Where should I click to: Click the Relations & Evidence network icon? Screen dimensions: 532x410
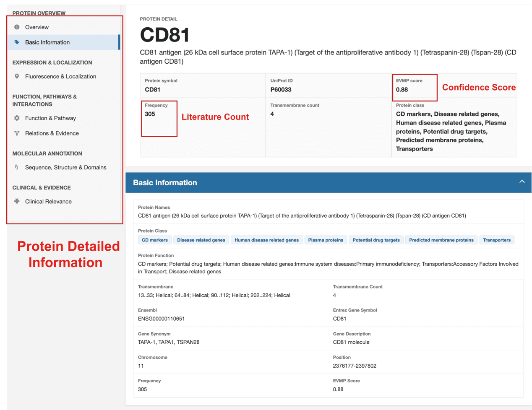pyautogui.click(x=17, y=133)
